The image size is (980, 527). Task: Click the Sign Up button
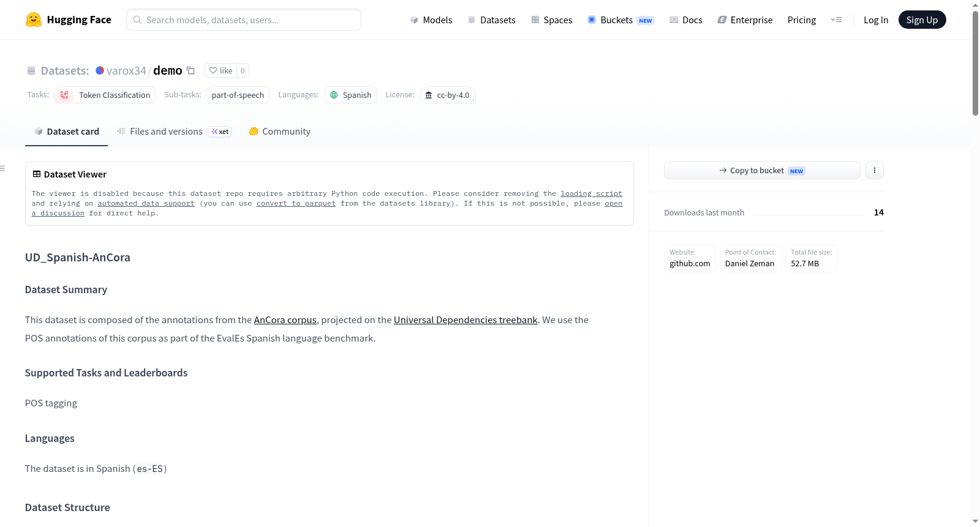click(x=922, y=20)
